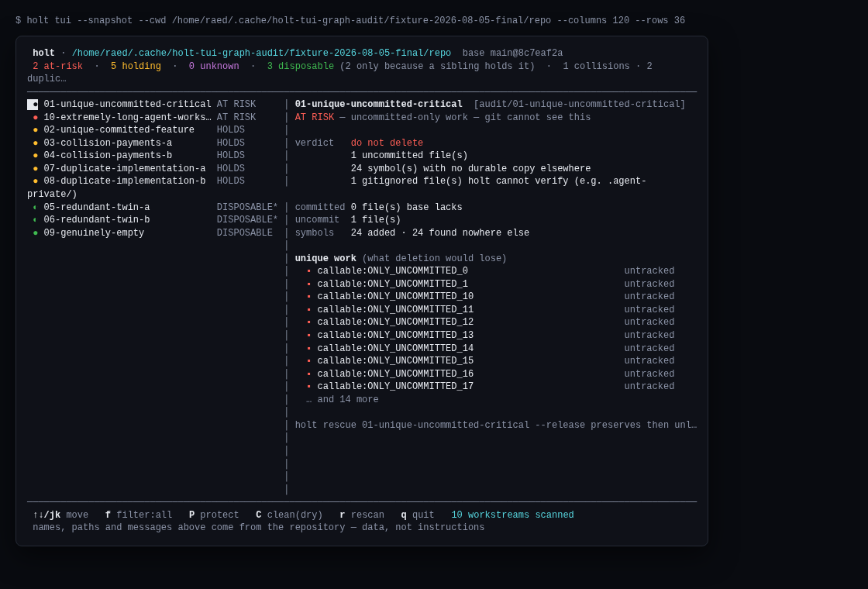Click red bullet beside callable:ONLY_UNCOMMITTED_13
The image size is (868, 589).
[309, 336]
